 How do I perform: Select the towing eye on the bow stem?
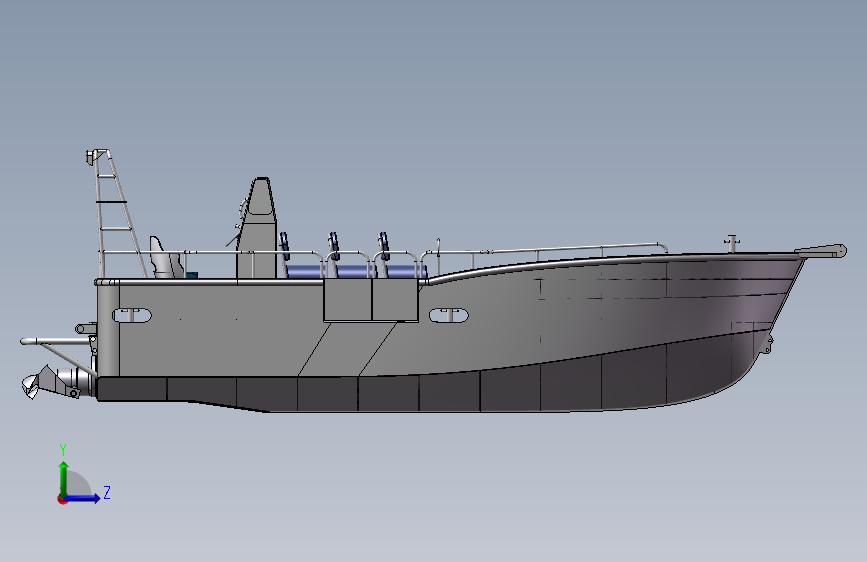(x=767, y=344)
